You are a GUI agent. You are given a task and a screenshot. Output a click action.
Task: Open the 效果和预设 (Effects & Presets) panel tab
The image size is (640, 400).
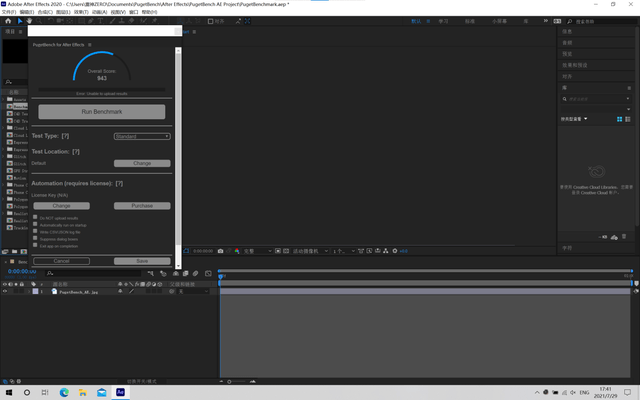[575, 65]
